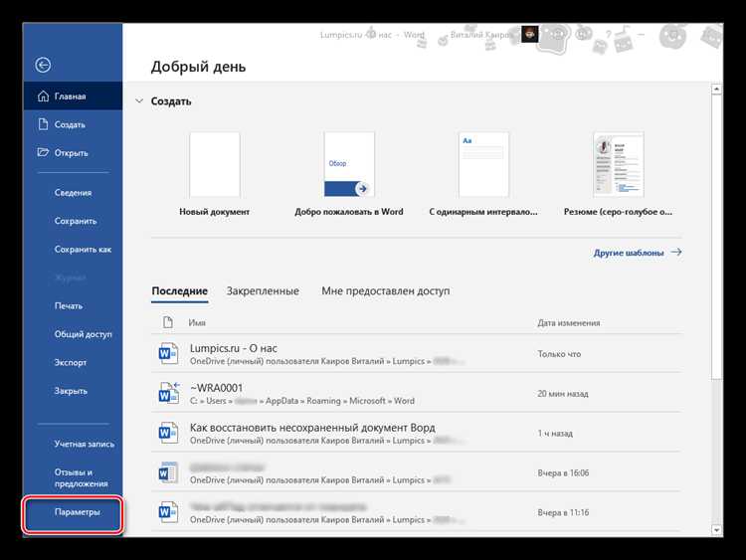The width and height of the screenshot is (746, 560).
Task: Click the Только что date cell
Action: point(559,353)
